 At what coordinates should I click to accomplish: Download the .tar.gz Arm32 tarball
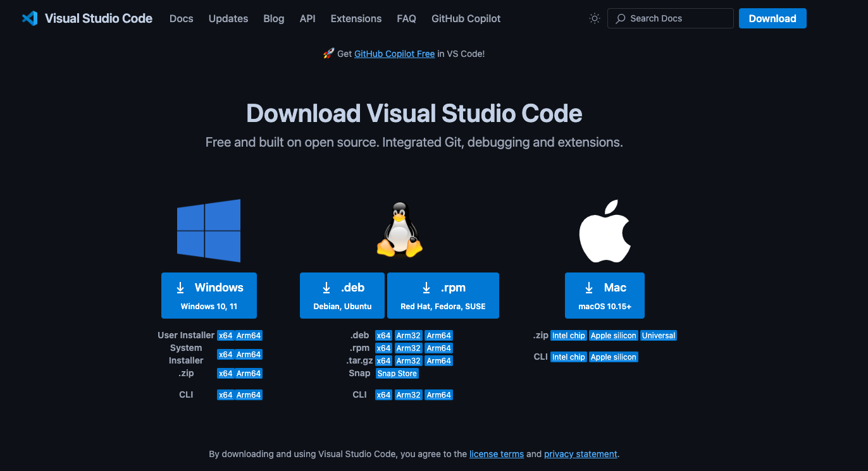(x=409, y=361)
